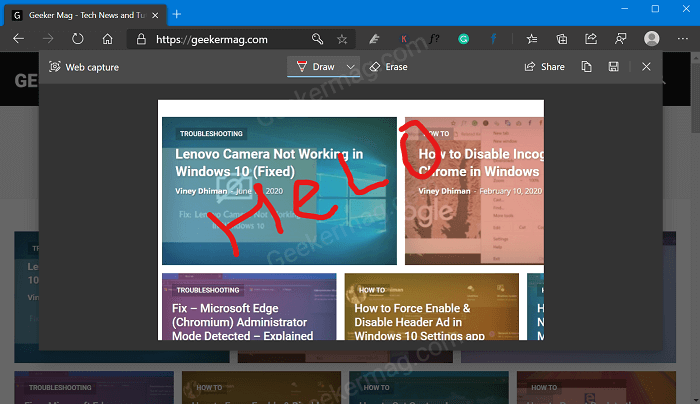Click the Lenovo Camera Not Working article

(269, 162)
